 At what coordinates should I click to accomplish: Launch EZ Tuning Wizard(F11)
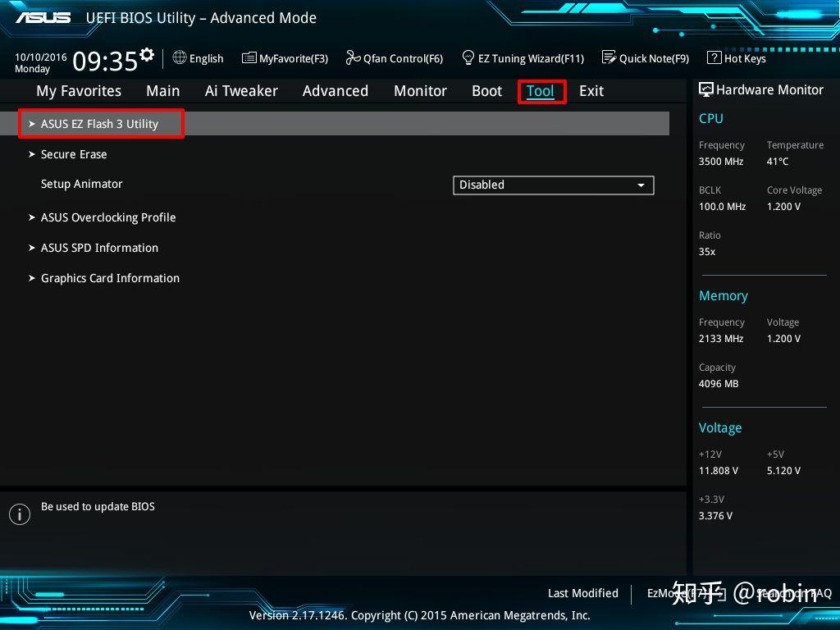[531, 58]
